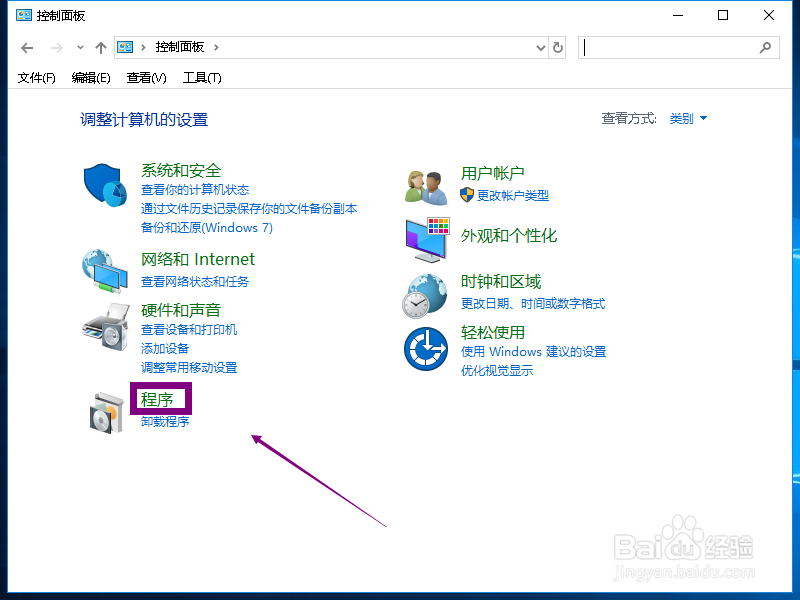This screenshot has width=800, height=600.
Task: Click the 轻松使用 accessibility icon
Action: point(425,347)
